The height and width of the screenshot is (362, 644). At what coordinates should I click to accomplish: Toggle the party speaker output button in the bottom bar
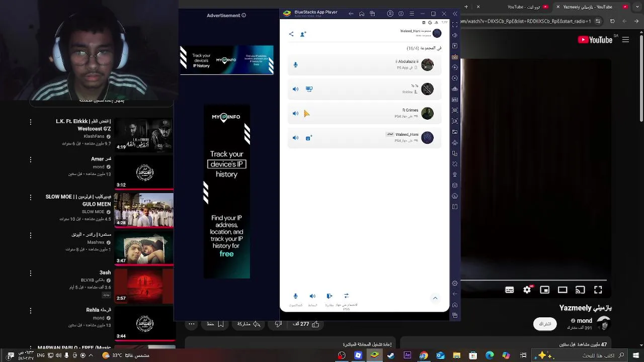(312, 296)
